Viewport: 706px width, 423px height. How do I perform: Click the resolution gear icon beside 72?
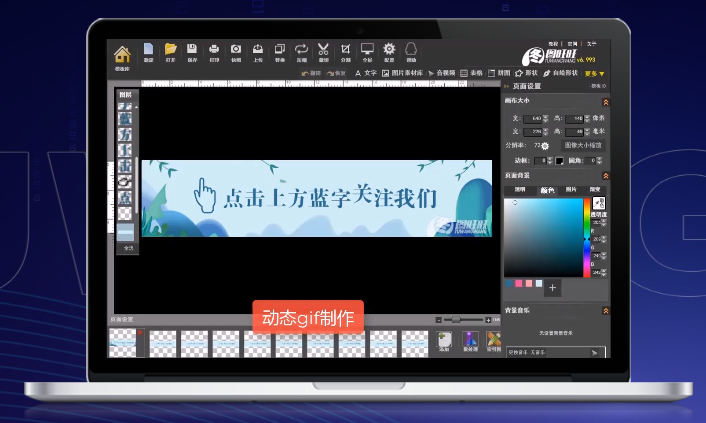point(545,146)
